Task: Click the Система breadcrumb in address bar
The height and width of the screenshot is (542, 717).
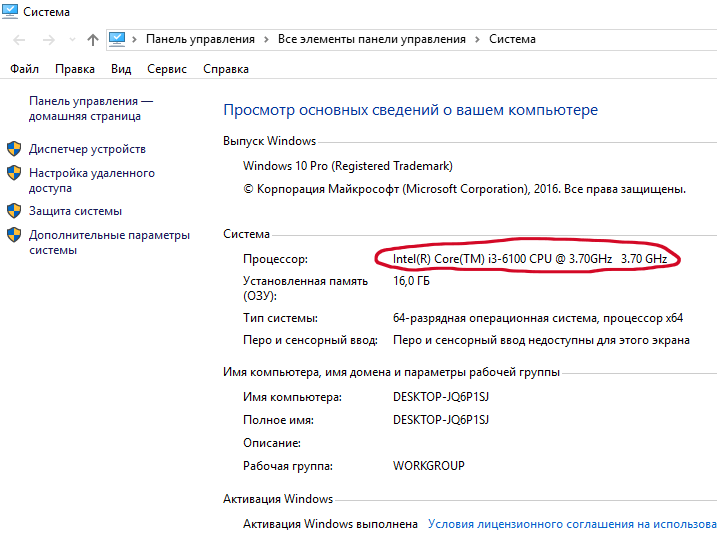Action: pos(512,39)
